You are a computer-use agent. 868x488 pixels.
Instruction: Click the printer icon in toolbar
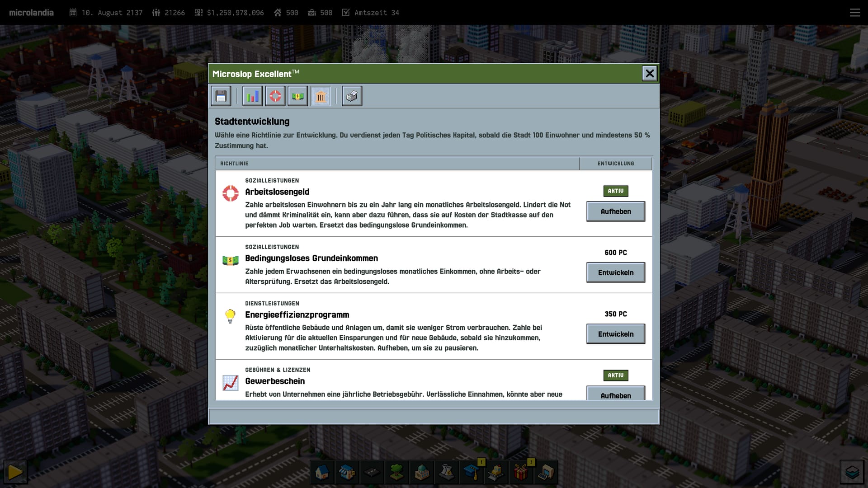click(x=352, y=96)
